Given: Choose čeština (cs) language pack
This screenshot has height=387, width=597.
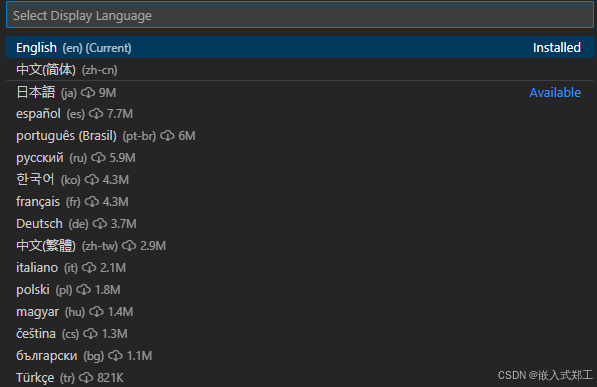Looking at the screenshot, I should (x=300, y=334).
